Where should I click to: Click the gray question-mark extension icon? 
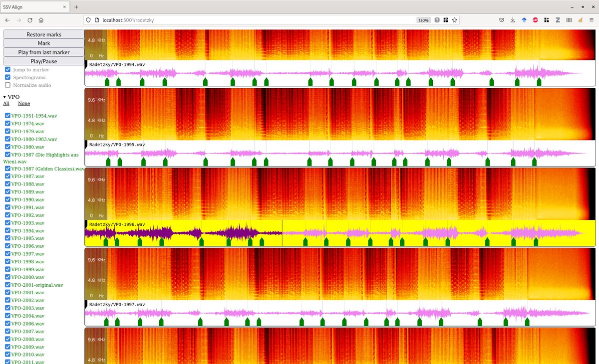point(437,20)
